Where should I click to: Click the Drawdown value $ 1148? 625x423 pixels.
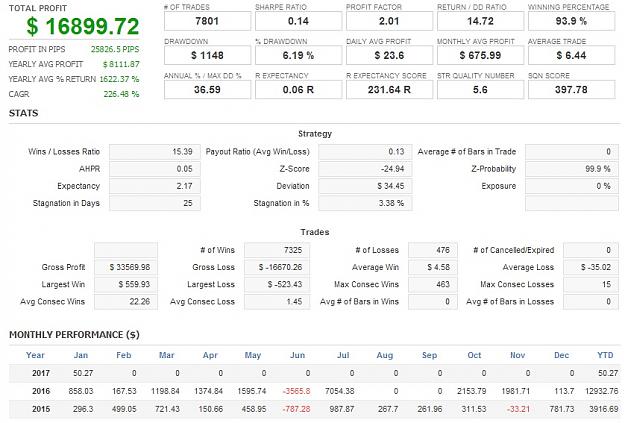207,55
